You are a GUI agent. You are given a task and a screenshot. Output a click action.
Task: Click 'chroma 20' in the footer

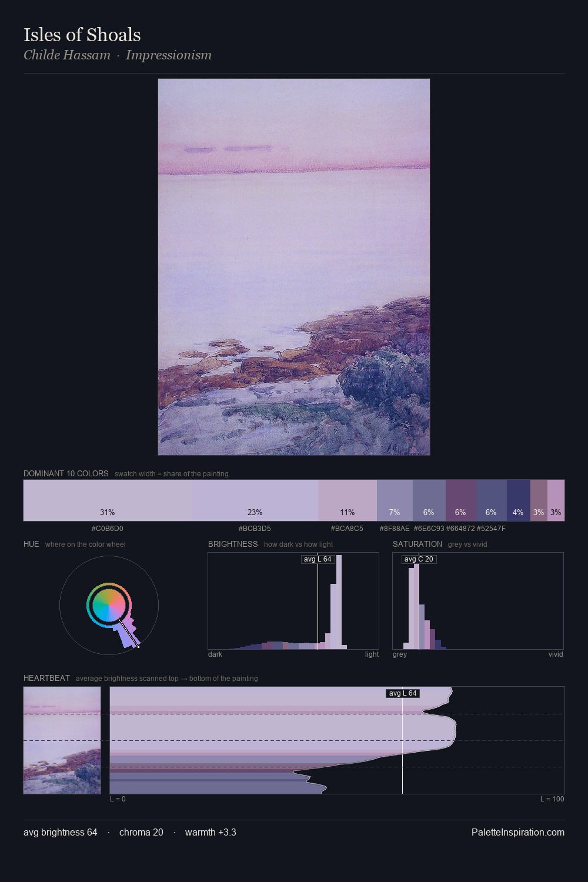click(x=141, y=832)
